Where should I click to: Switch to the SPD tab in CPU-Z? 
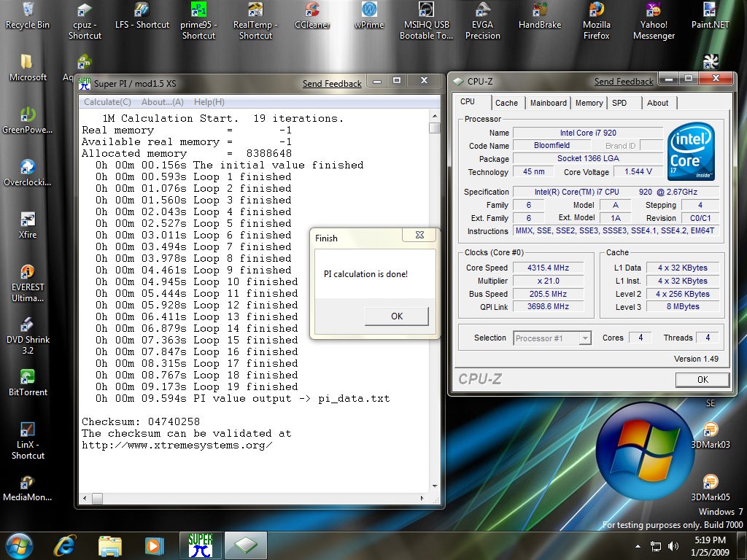tap(619, 103)
